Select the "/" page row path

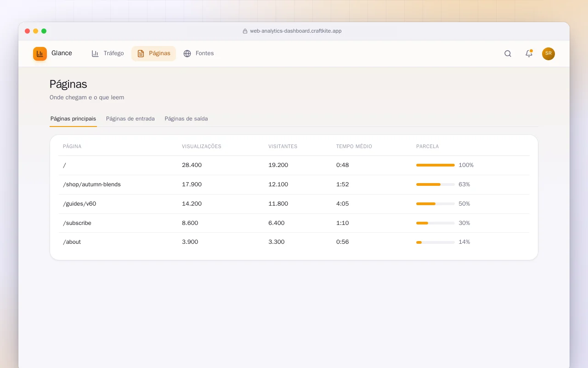[65, 165]
